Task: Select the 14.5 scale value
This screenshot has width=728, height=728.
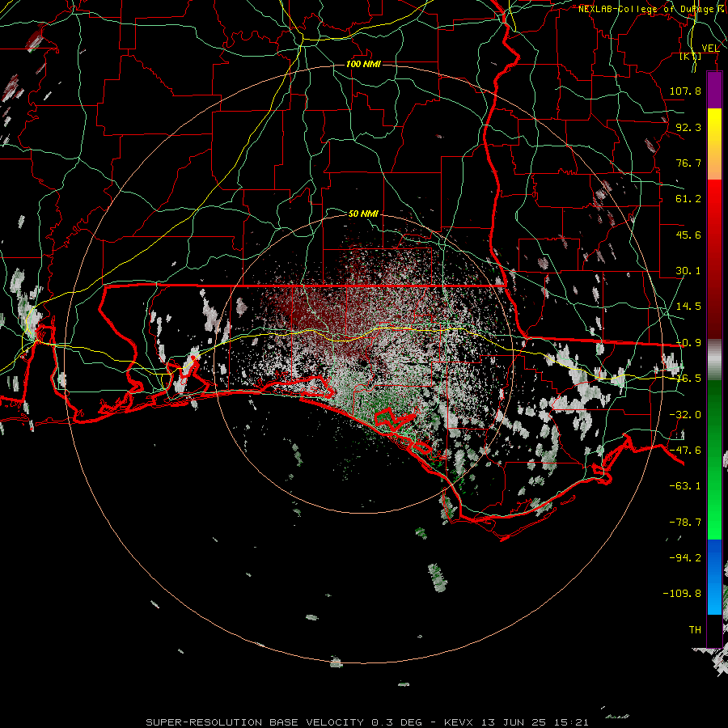Action: [688, 307]
